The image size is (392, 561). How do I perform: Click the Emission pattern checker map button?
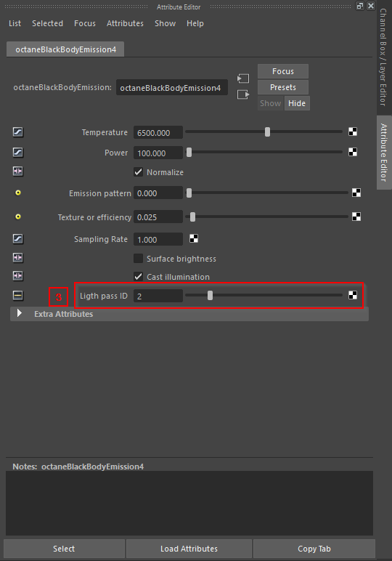pyautogui.click(x=356, y=193)
